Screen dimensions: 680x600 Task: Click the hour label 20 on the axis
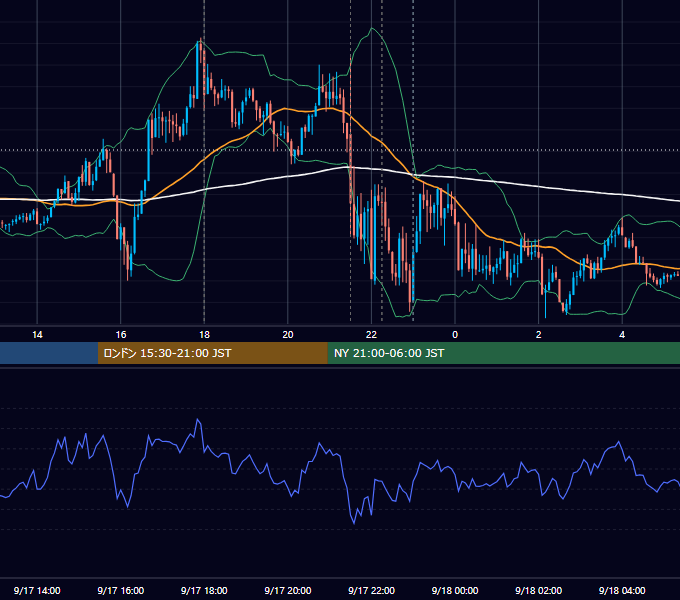click(288, 335)
